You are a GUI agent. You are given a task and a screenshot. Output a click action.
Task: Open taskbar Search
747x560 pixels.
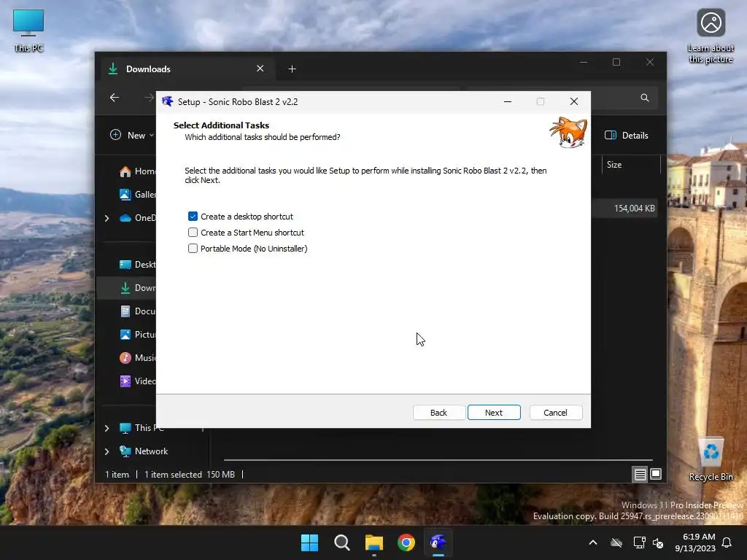pos(341,542)
